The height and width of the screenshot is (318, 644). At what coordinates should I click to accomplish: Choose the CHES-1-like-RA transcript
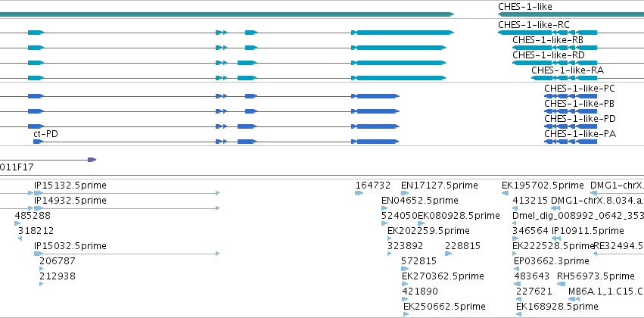(568, 70)
